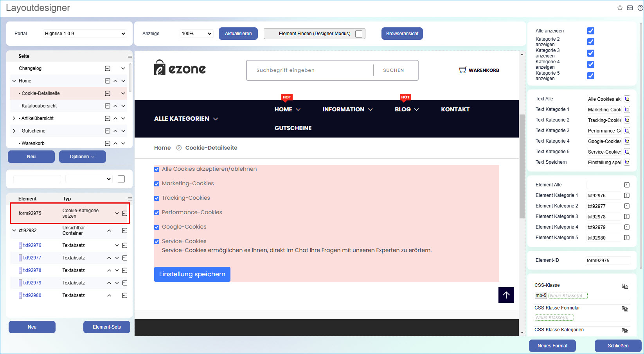The image size is (644, 354).
Task: Move txt92977 element down with arrow icon
Action: [x=117, y=258]
